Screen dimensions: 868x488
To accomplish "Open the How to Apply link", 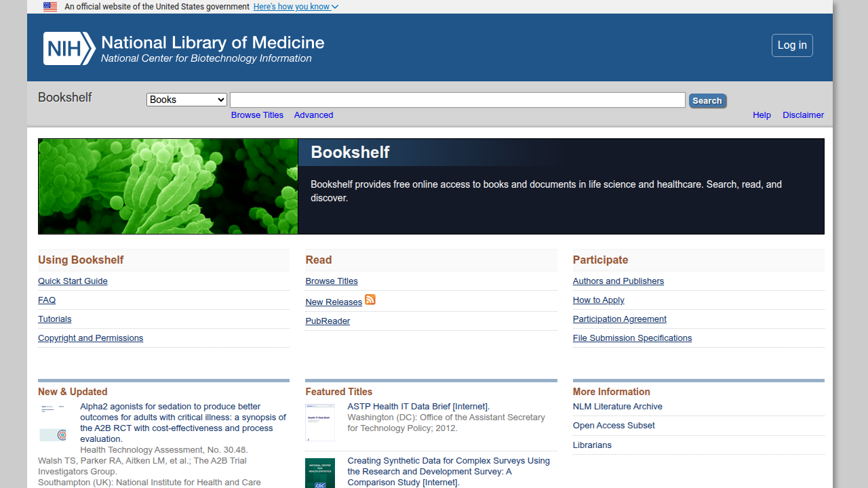I will tap(598, 300).
